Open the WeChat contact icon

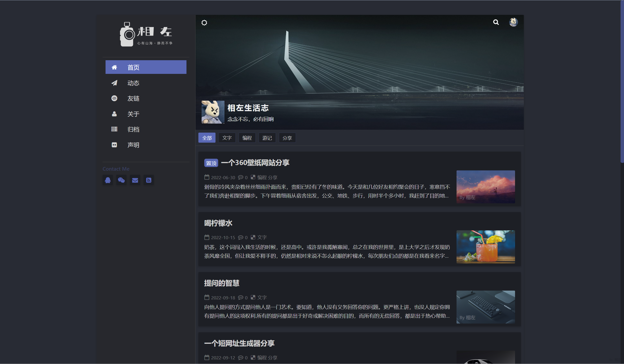click(121, 180)
